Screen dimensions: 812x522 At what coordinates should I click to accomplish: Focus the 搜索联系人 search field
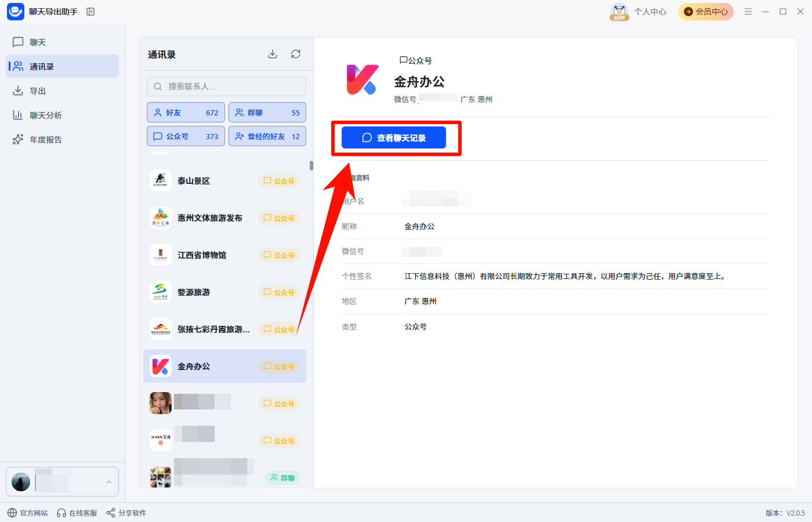226,86
